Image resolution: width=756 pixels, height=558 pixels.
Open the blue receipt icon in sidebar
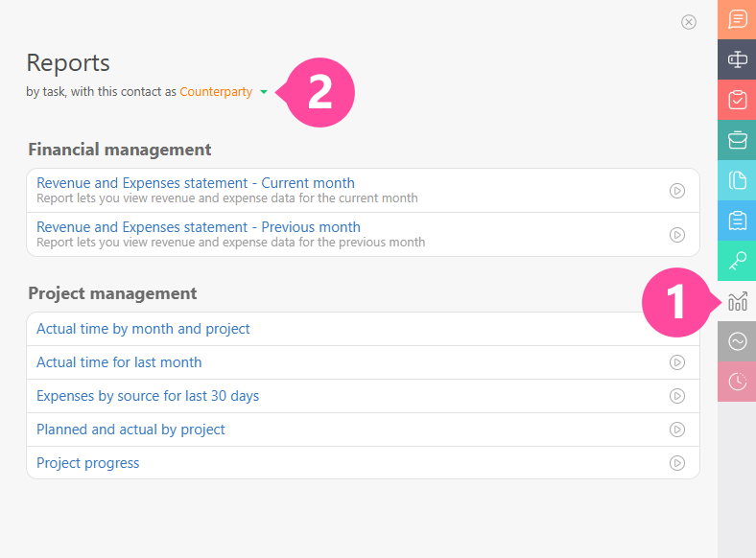coord(737,221)
